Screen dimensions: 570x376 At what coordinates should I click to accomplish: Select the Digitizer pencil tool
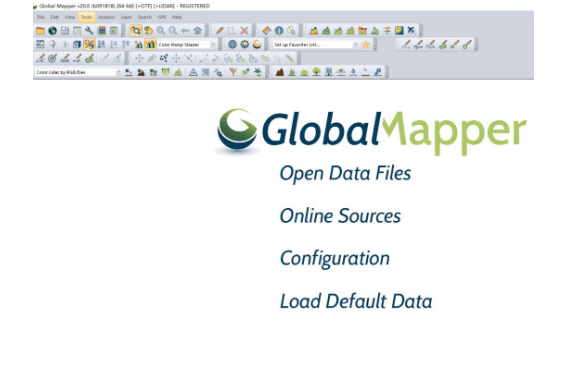(220, 31)
